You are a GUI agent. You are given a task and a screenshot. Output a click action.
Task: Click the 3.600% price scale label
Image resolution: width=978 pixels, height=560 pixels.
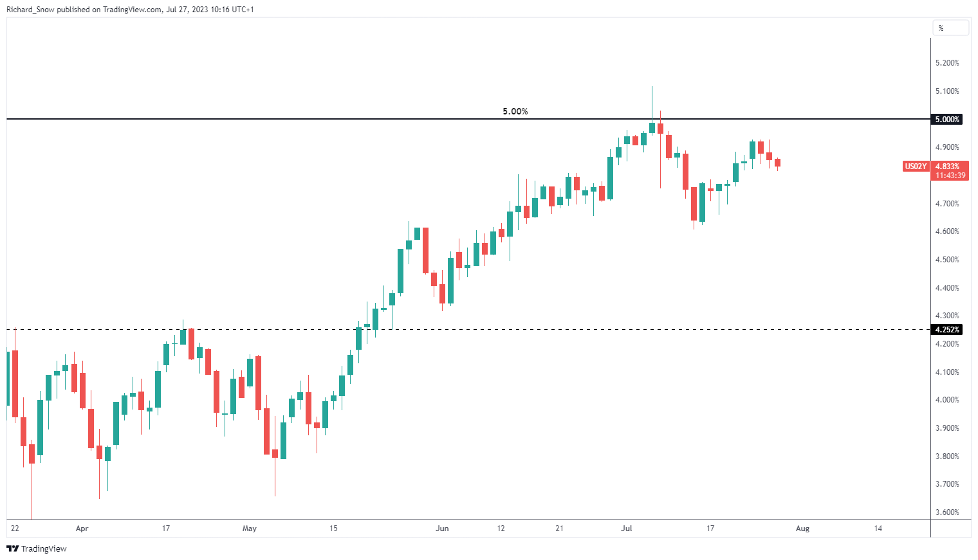(x=946, y=512)
